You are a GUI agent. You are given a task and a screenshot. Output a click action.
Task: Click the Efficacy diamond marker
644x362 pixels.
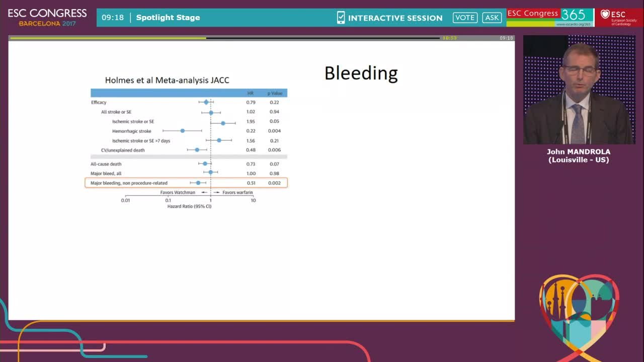pos(206,102)
